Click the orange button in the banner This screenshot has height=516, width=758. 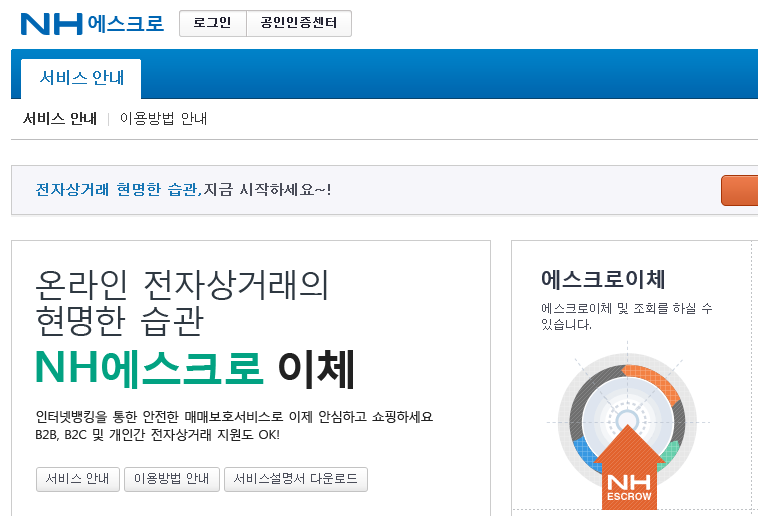tap(740, 191)
